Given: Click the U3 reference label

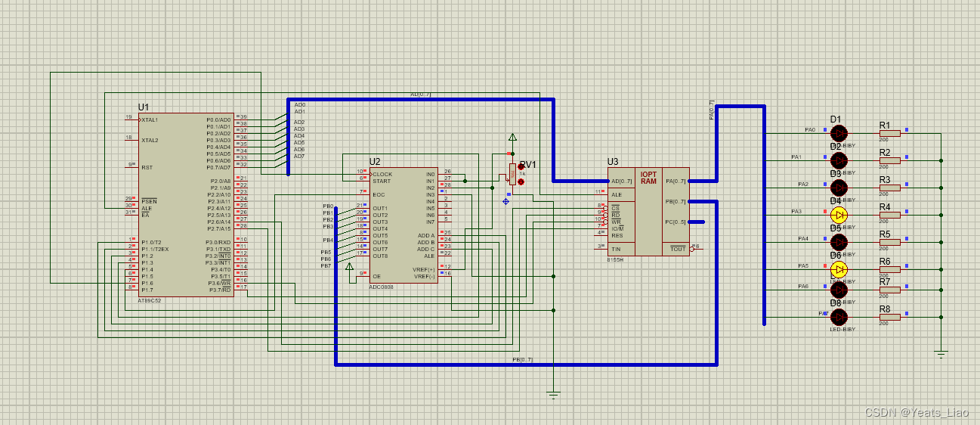Looking at the screenshot, I should (x=613, y=162).
